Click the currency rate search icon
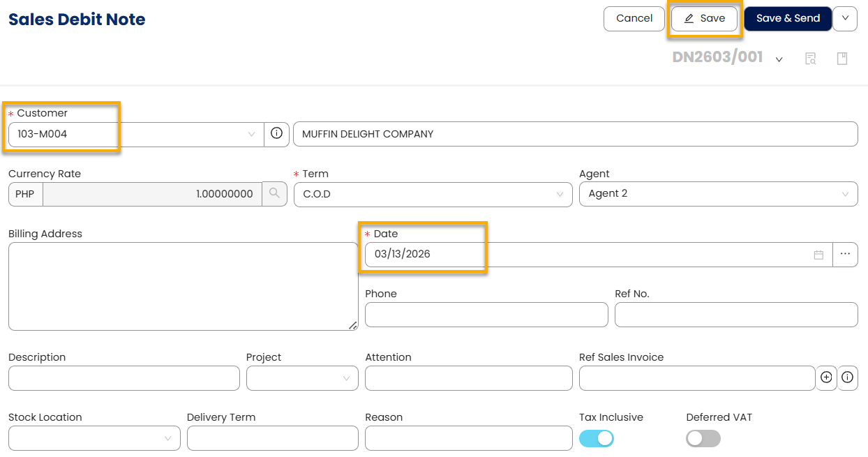 coord(275,194)
